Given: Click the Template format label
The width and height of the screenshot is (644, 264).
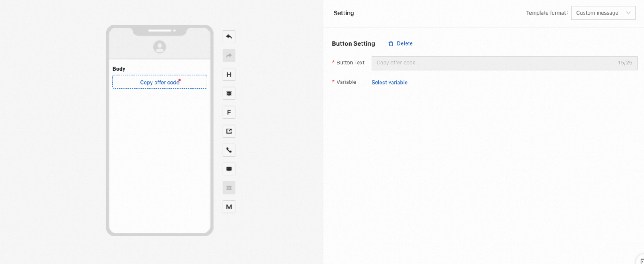Looking at the screenshot, I should click(x=547, y=13).
